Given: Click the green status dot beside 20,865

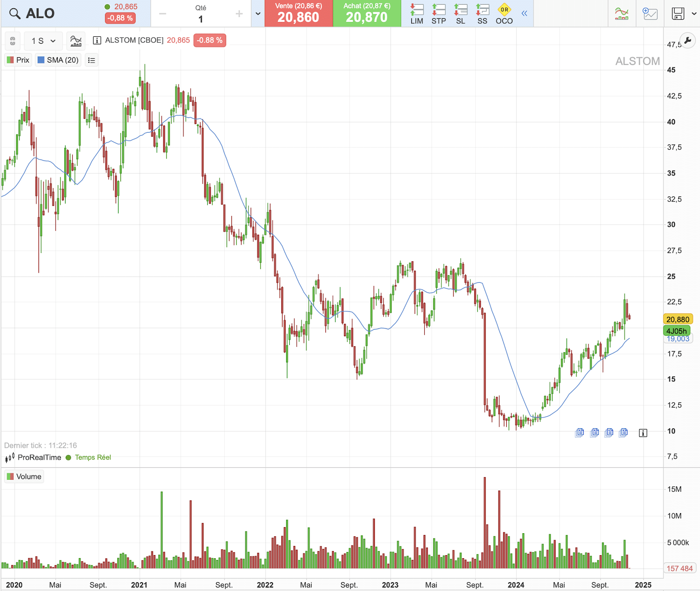Looking at the screenshot, I should click(107, 7).
